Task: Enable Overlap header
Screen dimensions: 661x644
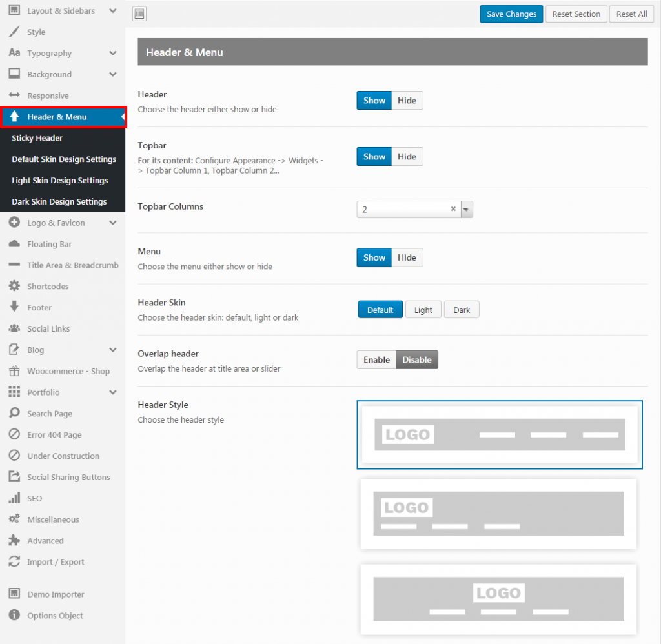Action: (376, 361)
